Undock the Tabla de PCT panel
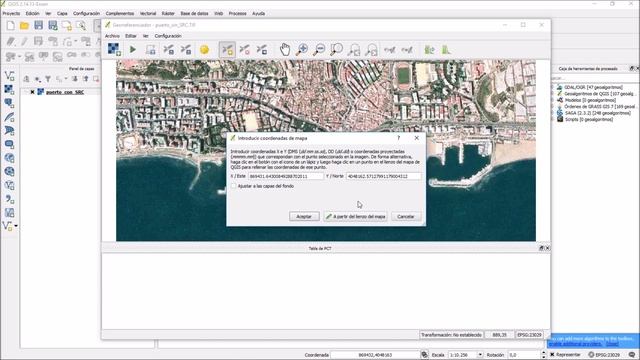Screen dimensions: 640x360 tap(541, 248)
